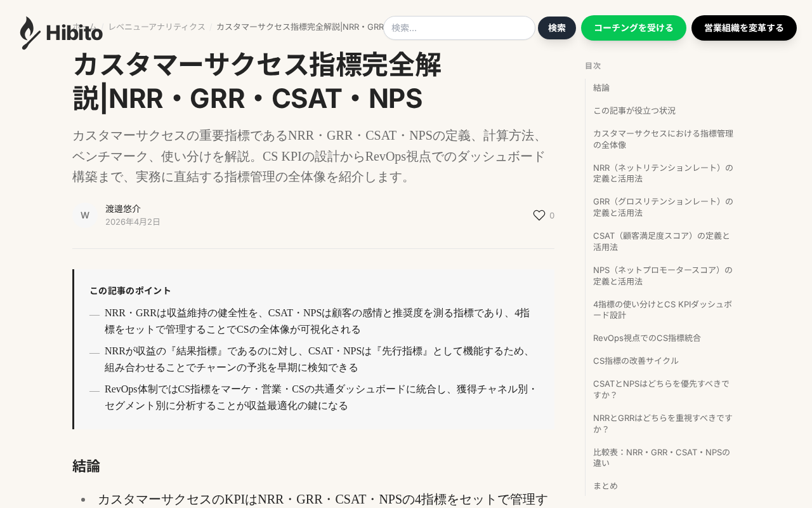Open カスタマーサクセスにおける指標管理の全体像 contents link
812x508 pixels.
(x=664, y=139)
